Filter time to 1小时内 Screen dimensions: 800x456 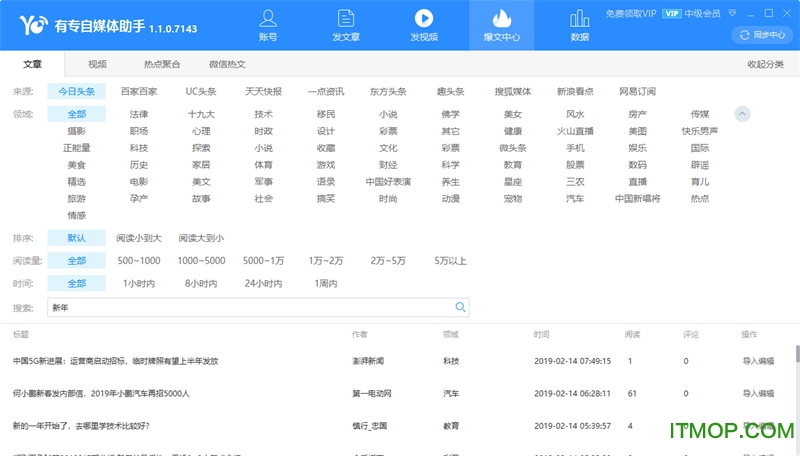coord(139,283)
